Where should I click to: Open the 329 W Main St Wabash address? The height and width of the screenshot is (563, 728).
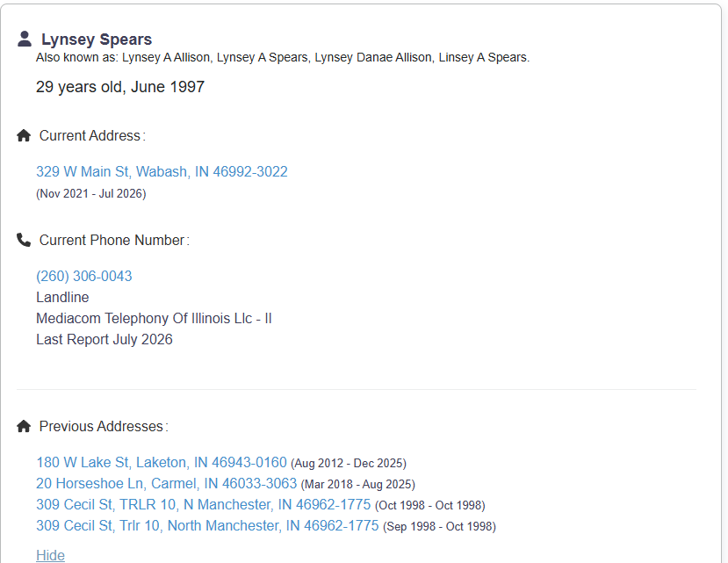coord(162,171)
